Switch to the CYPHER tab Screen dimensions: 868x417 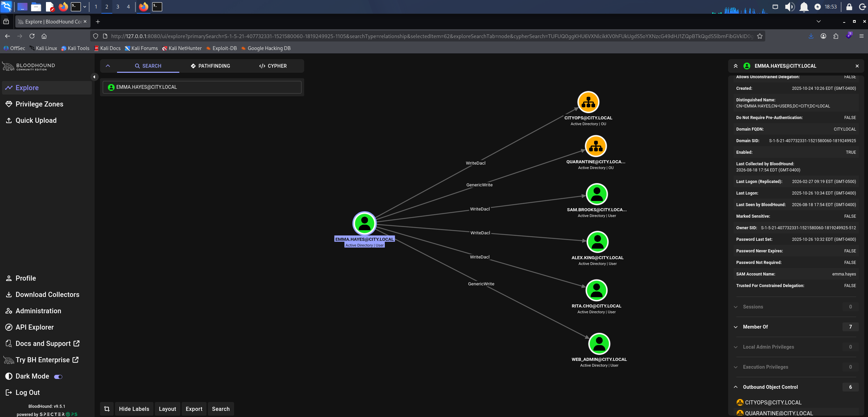coord(273,66)
